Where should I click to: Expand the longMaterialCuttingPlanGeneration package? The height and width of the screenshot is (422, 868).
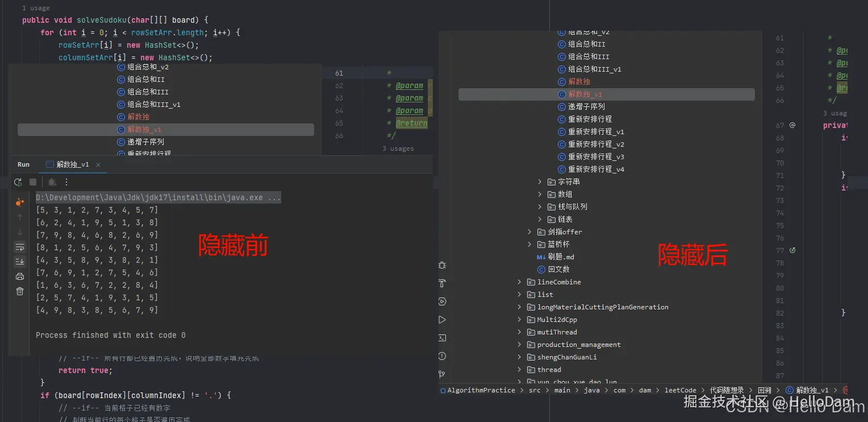[x=519, y=307]
